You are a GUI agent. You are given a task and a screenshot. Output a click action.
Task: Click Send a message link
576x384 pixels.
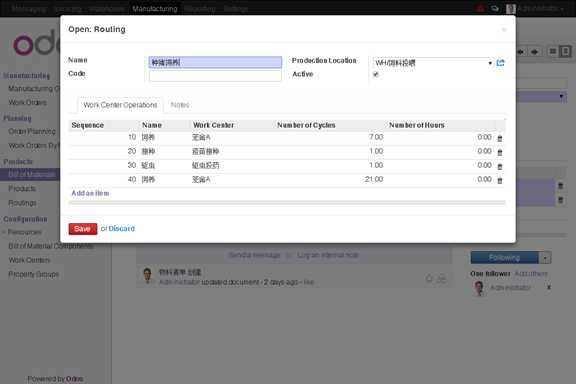tap(254, 255)
